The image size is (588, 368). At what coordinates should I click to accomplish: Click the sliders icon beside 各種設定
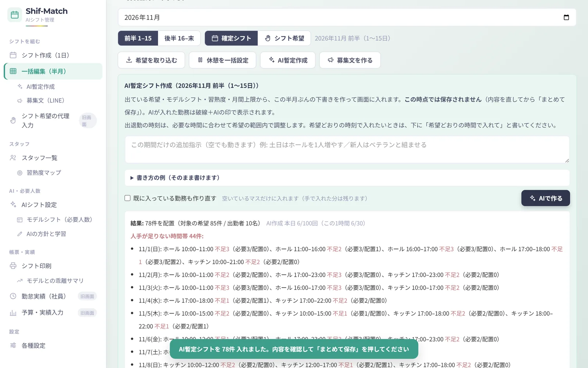(13, 346)
